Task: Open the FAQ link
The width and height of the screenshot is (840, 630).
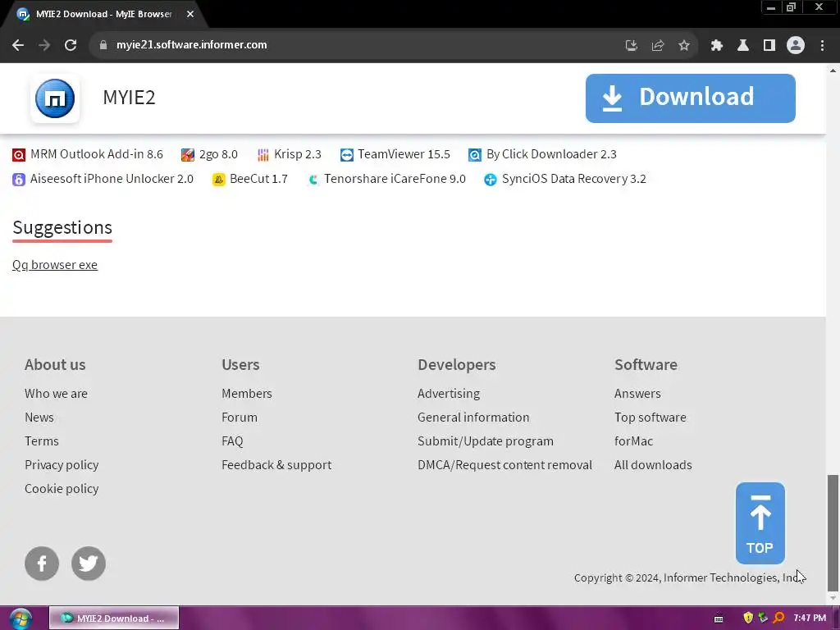Action: pos(232,441)
